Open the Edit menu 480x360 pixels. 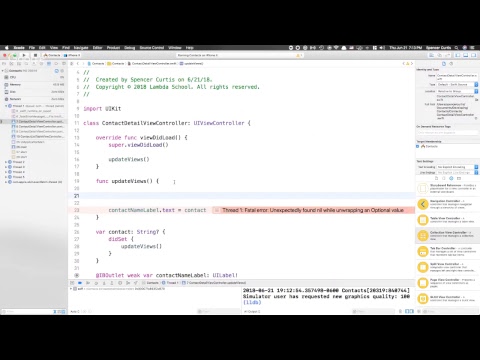point(42,48)
